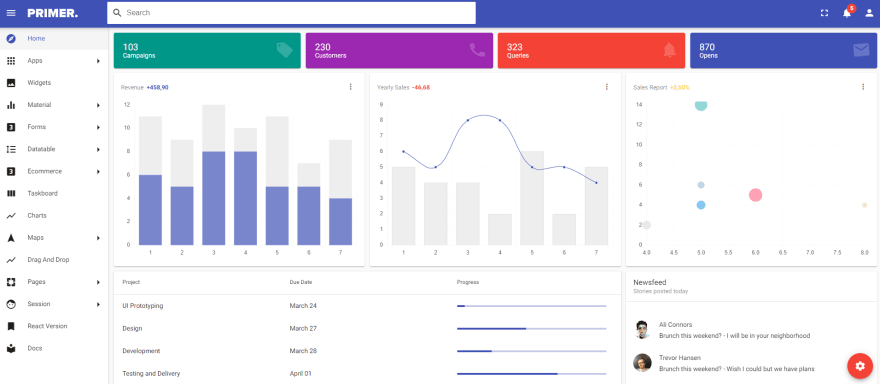Screen dimensions: 880x384
Task: Click the phone icon on Customers card
Action: [x=477, y=50]
